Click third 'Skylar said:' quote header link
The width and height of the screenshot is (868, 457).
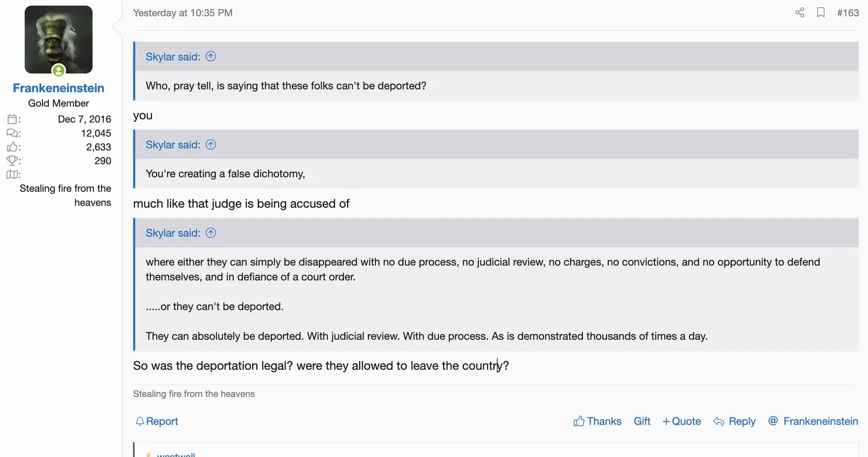[x=173, y=233]
